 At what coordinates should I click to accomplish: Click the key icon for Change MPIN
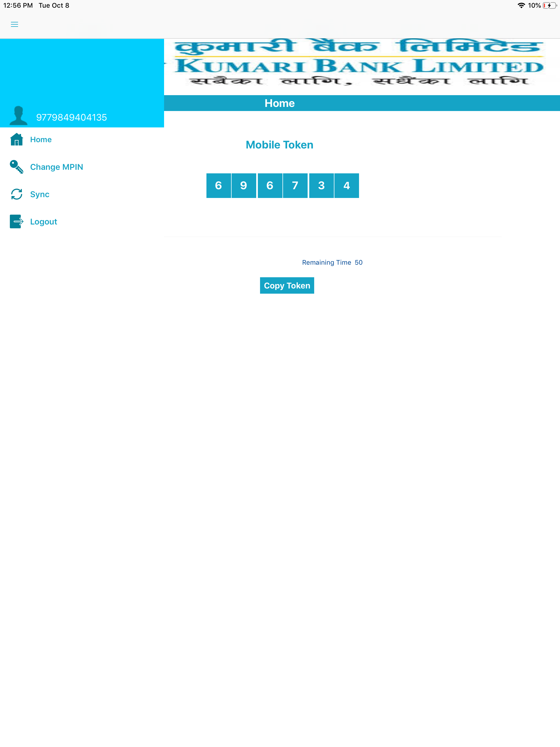pos(16,167)
